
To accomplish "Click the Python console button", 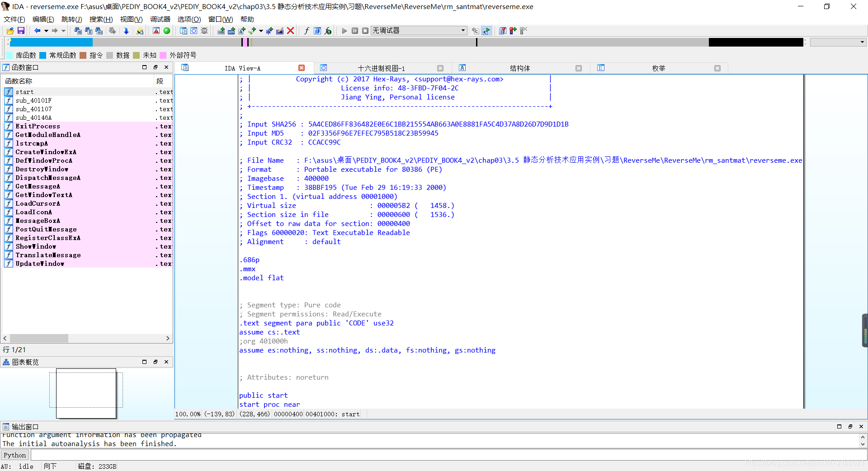I will 15,455.
